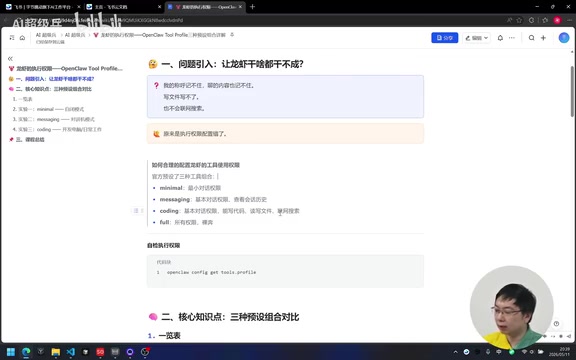Open the notifications bell
Screen dimensions: 576x360
pyautogui.click(x=500, y=38)
